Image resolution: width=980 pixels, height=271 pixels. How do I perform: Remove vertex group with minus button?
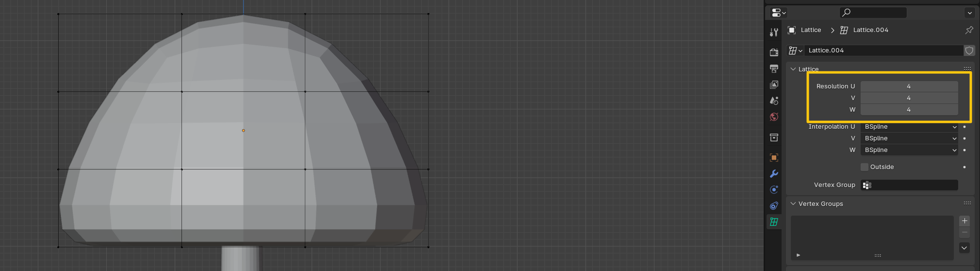tap(964, 233)
